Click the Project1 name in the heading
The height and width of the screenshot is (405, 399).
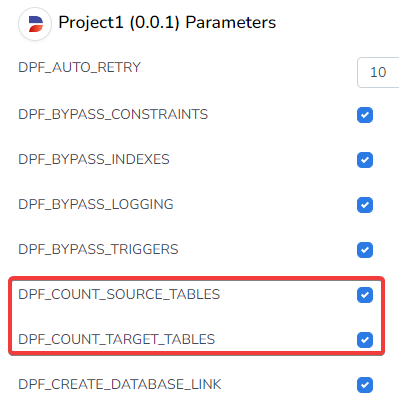click(91, 23)
